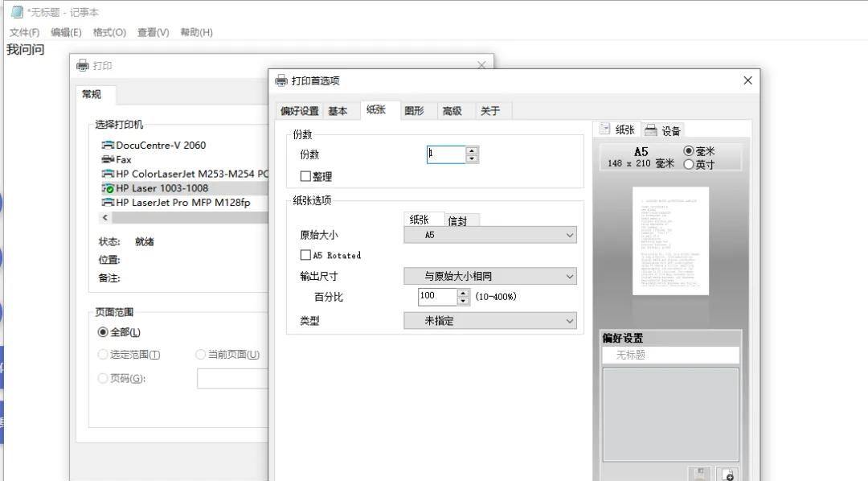Click the empty preference details box
This screenshot has width=868, height=481.
coord(670,414)
